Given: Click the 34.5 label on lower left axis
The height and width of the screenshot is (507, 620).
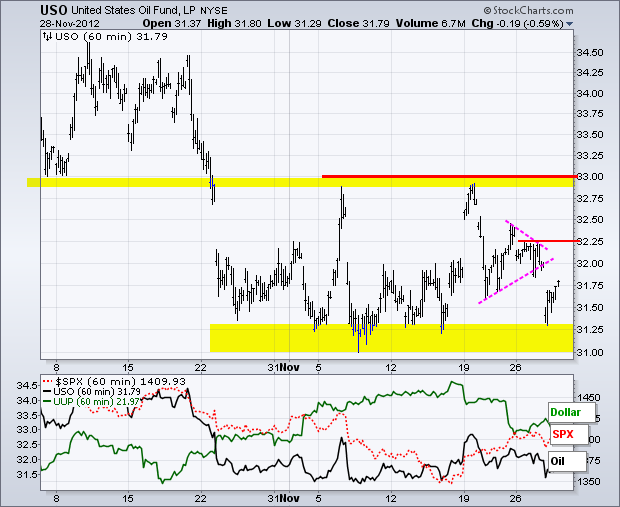Looking at the screenshot, I should [27, 385].
